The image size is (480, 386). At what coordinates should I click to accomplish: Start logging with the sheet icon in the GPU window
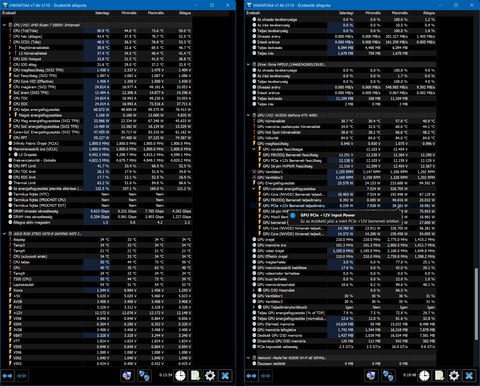(x=439, y=376)
